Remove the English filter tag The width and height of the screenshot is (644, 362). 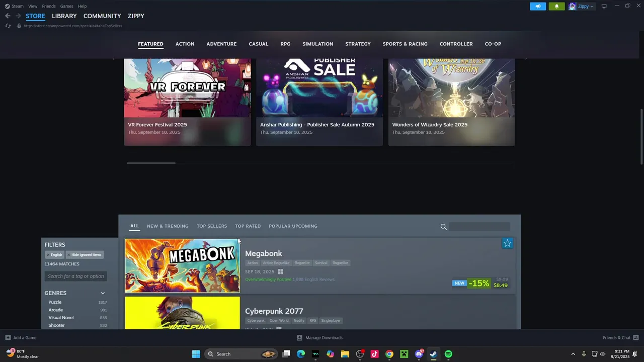coord(48,255)
